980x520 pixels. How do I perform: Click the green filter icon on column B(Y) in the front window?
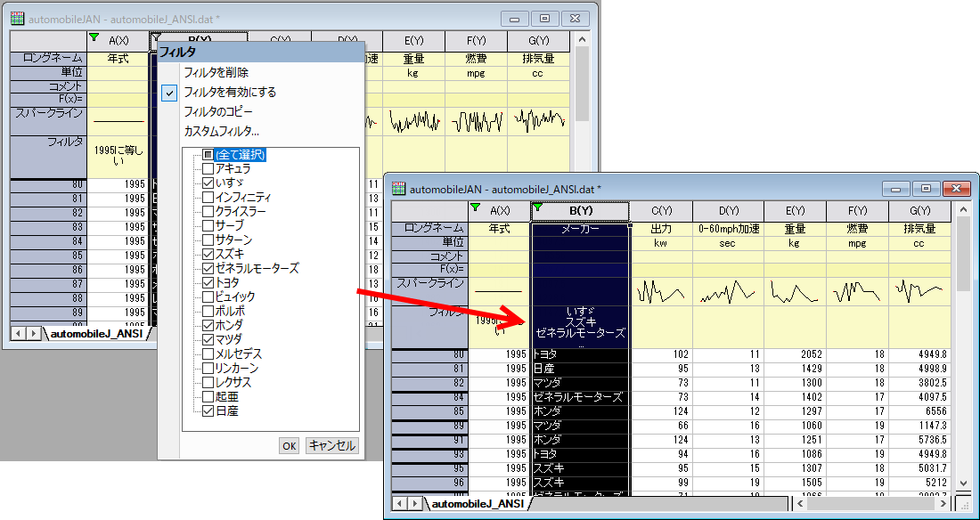[537, 207]
